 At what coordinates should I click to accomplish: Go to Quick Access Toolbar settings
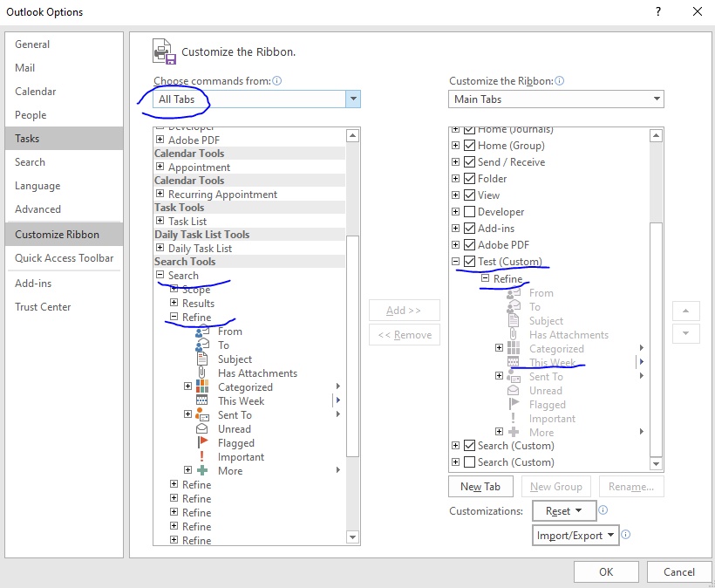pos(65,258)
